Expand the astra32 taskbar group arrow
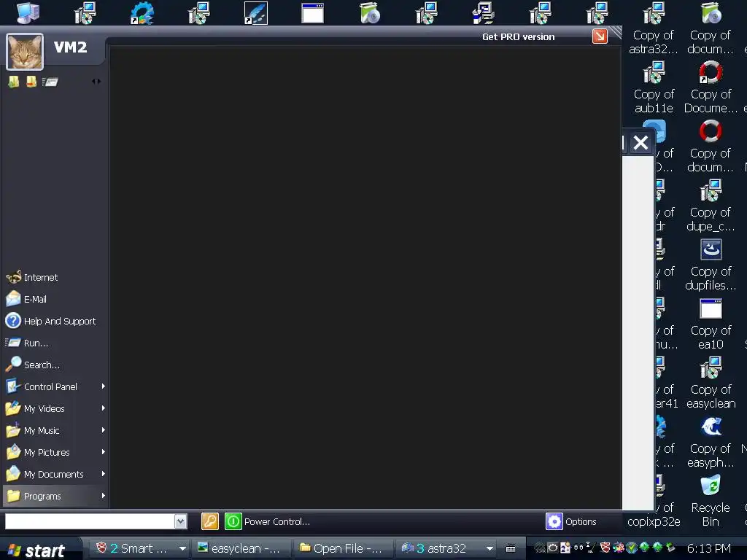Viewport: 747px width, 560px height. click(x=489, y=548)
